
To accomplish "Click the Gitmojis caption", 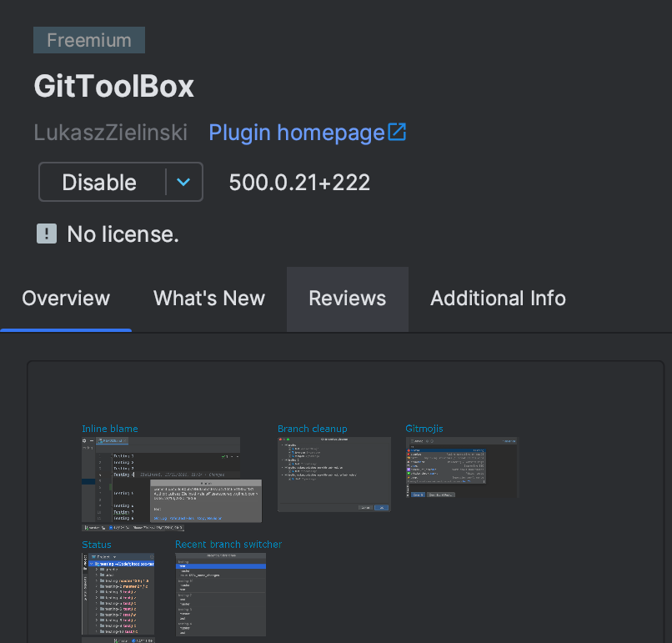I will 424,429.
